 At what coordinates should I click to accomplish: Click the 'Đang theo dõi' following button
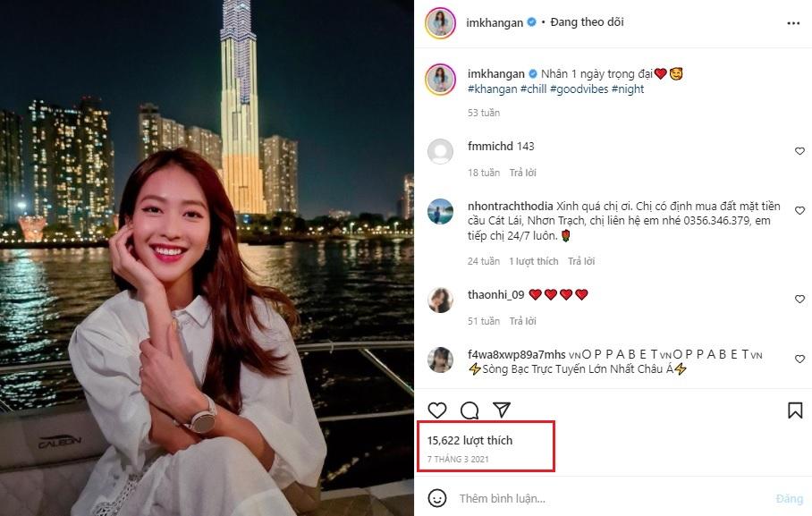coord(587,22)
